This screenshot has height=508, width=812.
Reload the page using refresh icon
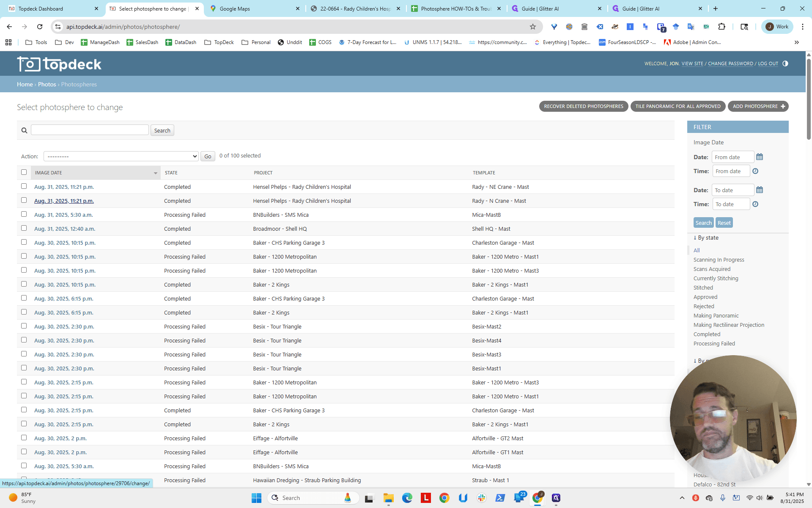coord(40,27)
